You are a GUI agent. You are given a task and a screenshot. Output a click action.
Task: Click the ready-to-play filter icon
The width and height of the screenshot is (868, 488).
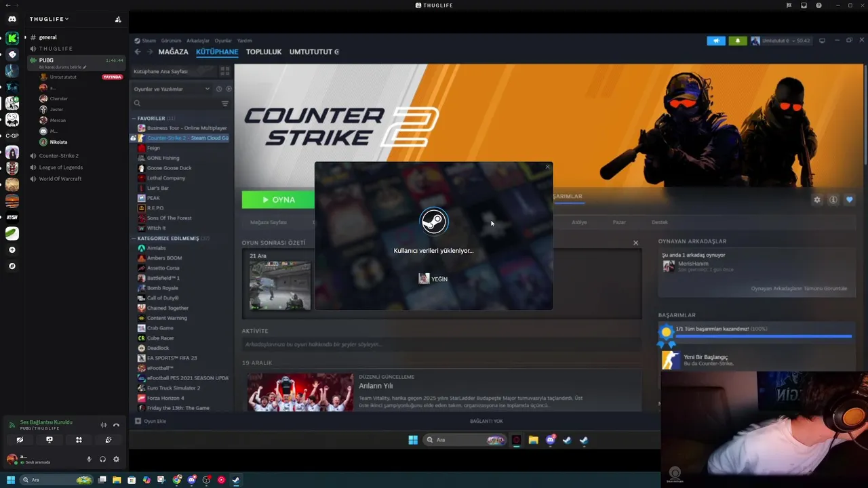coord(229,89)
